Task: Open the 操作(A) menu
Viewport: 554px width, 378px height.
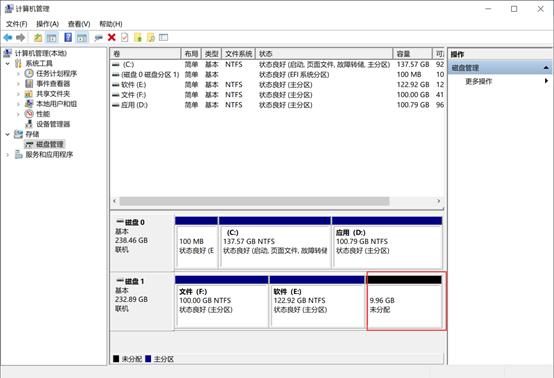Action: pyautogui.click(x=47, y=24)
